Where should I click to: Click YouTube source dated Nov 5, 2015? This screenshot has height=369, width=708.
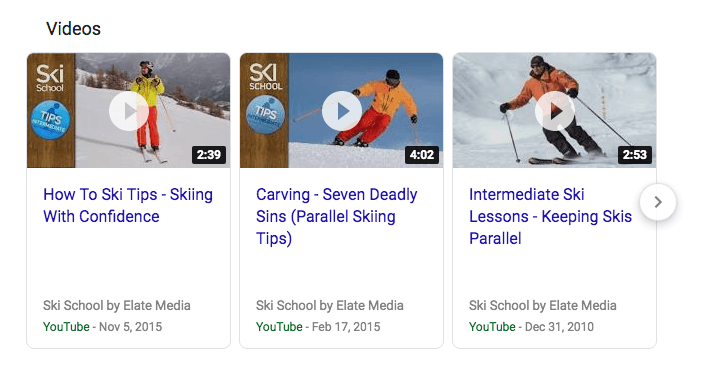[66, 327]
